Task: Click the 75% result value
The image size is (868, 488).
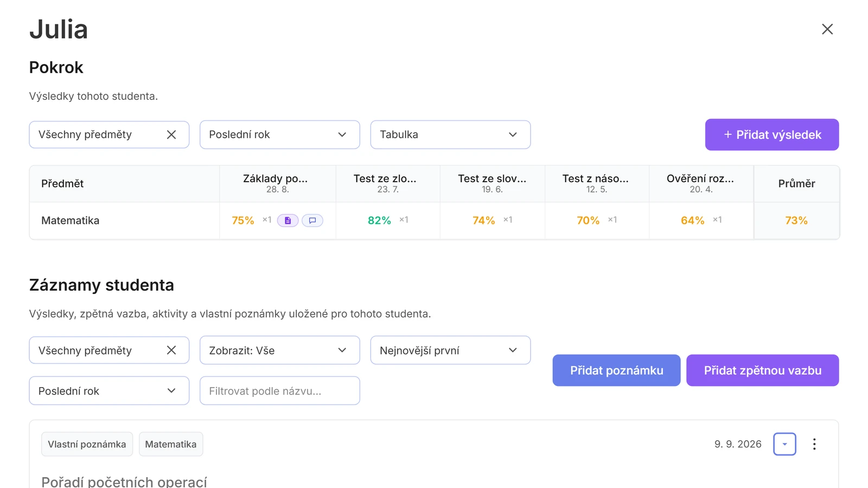Action: point(242,220)
